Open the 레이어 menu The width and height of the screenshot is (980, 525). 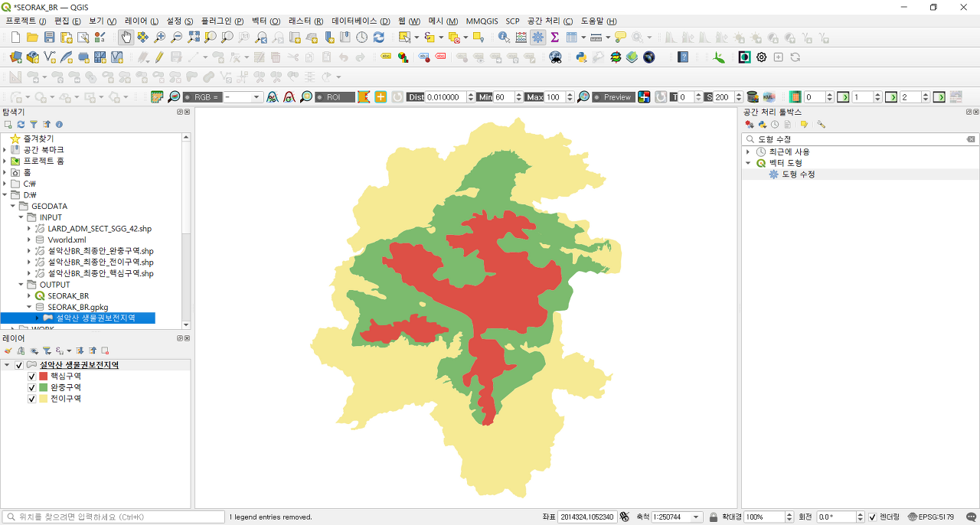pyautogui.click(x=141, y=21)
